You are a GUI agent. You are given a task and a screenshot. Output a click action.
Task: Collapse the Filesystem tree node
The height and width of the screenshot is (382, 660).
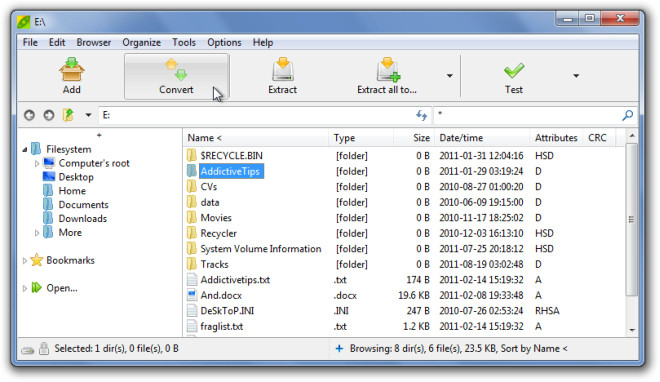pos(24,149)
